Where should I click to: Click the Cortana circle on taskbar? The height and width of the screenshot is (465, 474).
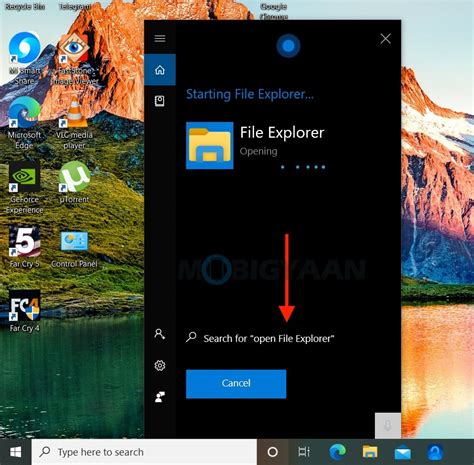coord(272,452)
